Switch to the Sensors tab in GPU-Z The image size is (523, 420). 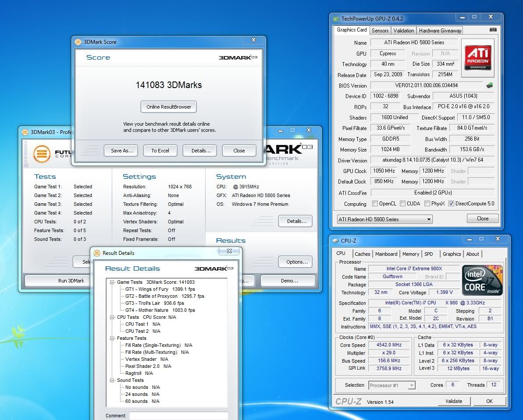380,30
